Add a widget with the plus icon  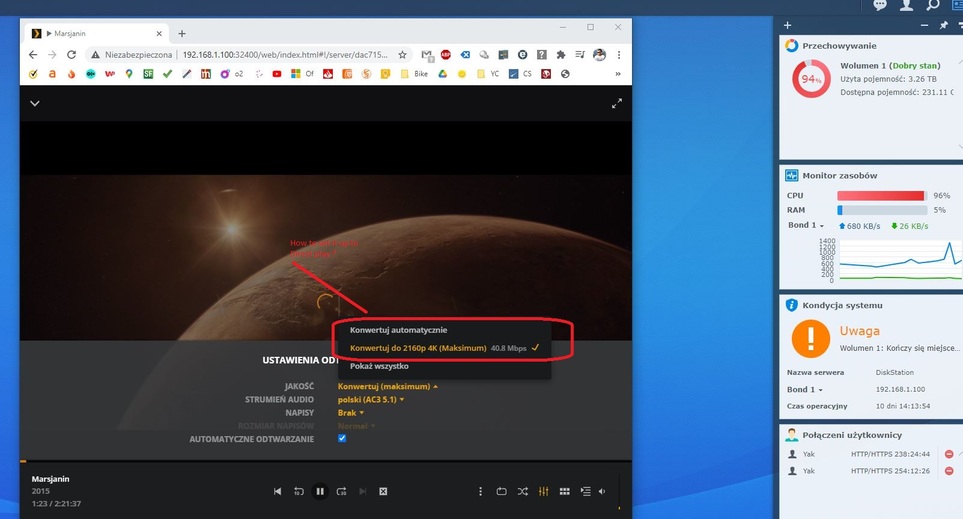click(x=787, y=25)
